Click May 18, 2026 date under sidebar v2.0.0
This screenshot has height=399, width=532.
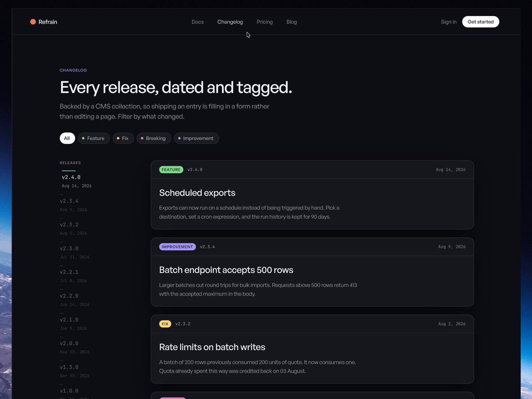[74, 352]
